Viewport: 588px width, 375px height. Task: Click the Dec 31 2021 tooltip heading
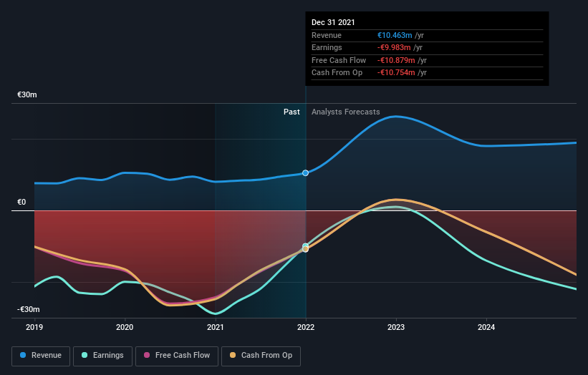click(x=333, y=22)
